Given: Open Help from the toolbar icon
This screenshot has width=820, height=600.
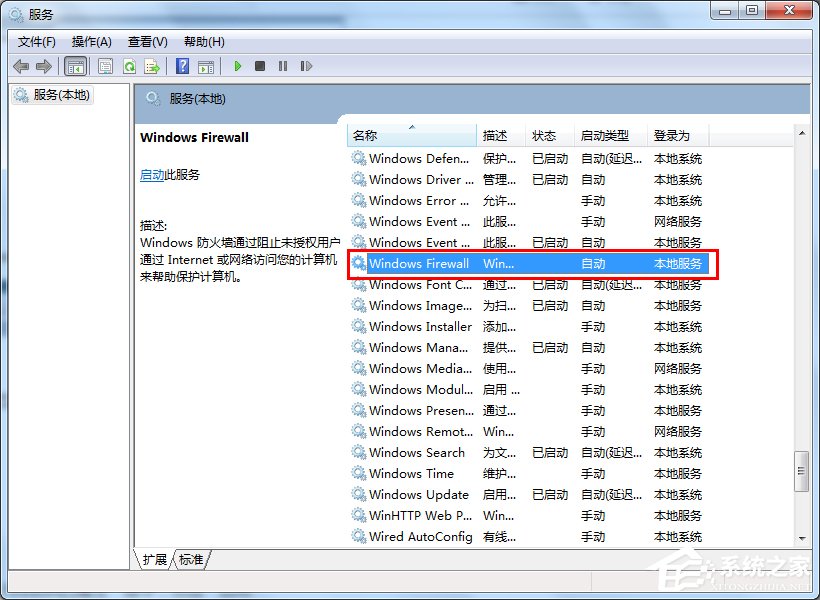Looking at the screenshot, I should [181, 66].
